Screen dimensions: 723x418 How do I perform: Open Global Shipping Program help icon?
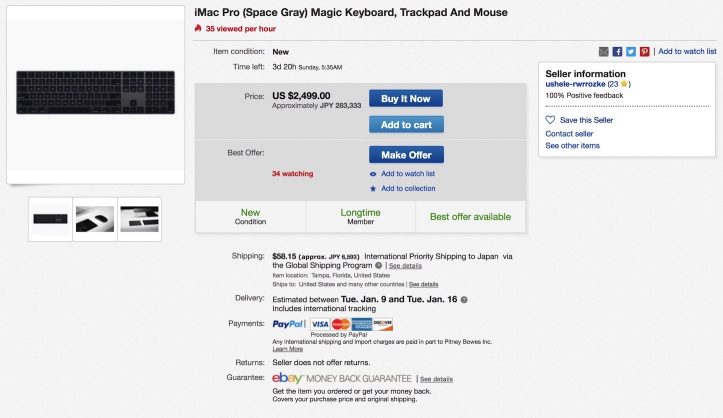coord(377,266)
